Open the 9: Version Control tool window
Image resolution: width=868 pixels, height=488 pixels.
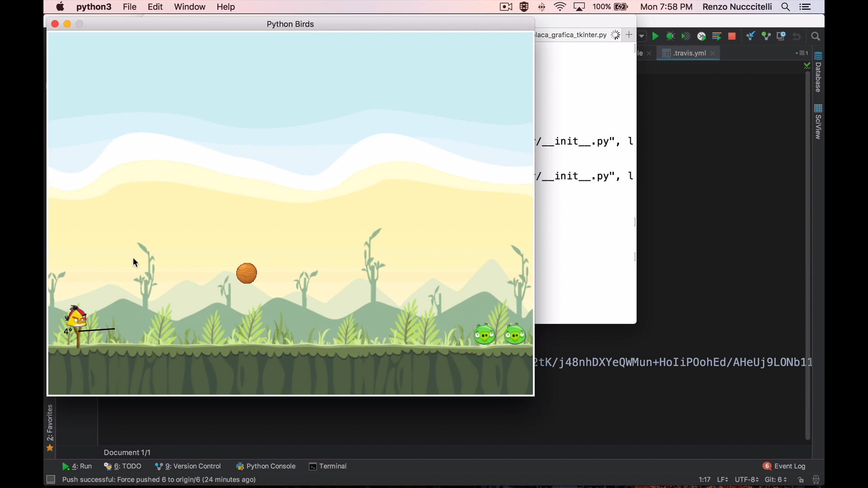click(188, 466)
